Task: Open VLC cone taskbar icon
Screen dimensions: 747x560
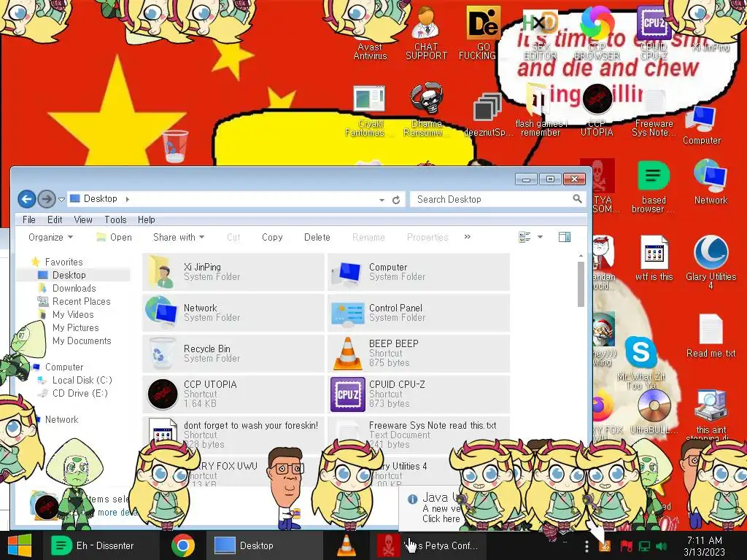Action: coord(347,545)
